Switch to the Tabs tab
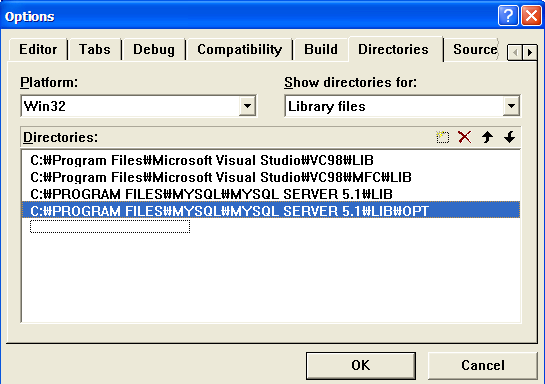The width and height of the screenshot is (545, 384). [95, 49]
